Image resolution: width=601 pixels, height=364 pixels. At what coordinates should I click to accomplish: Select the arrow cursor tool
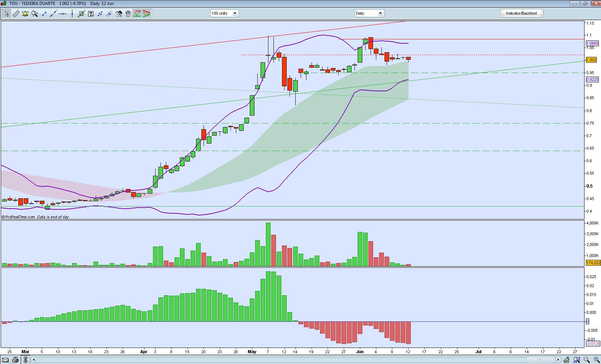(x=7, y=14)
